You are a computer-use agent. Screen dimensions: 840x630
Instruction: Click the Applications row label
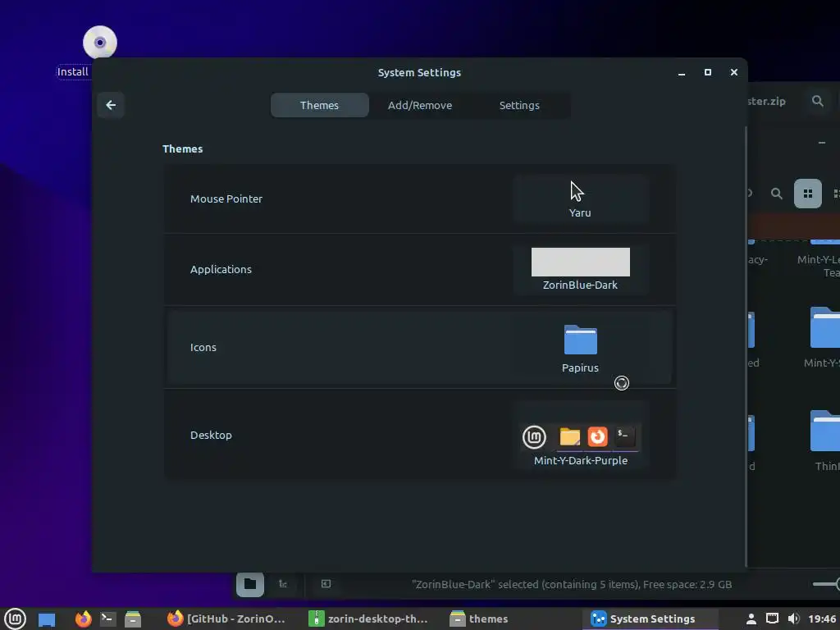pos(221,269)
